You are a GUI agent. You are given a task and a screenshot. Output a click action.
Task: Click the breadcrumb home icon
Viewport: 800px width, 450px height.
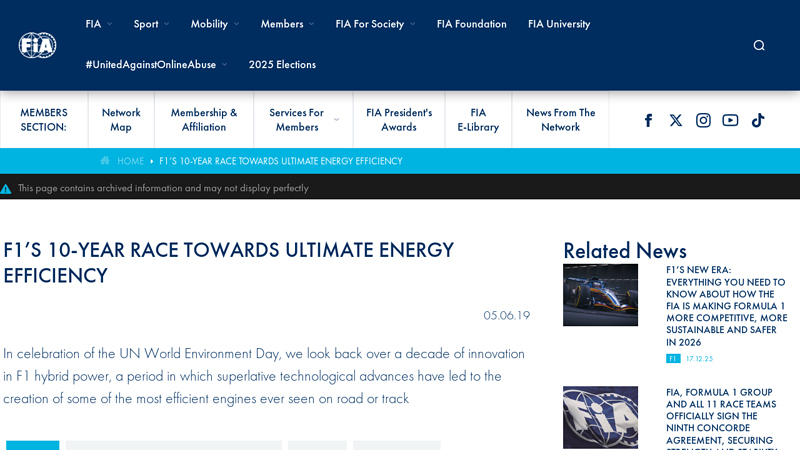pos(105,161)
